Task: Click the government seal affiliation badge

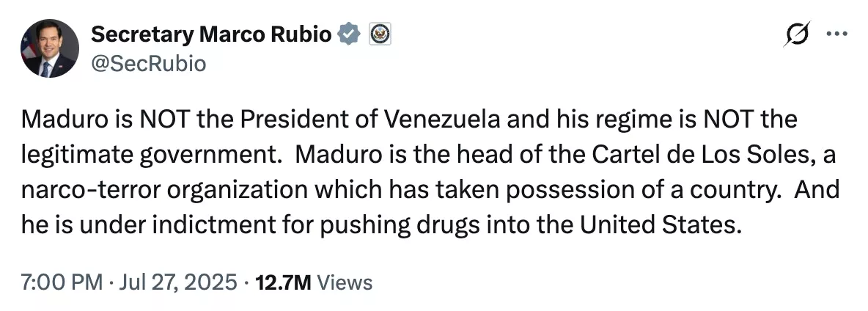Action: click(380, 34)
